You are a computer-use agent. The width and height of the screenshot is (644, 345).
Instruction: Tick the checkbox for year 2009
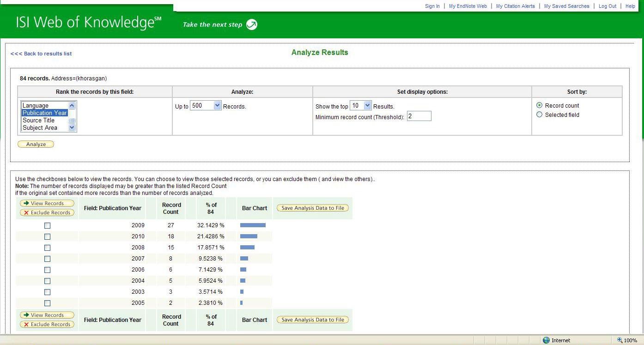[47, 226]
